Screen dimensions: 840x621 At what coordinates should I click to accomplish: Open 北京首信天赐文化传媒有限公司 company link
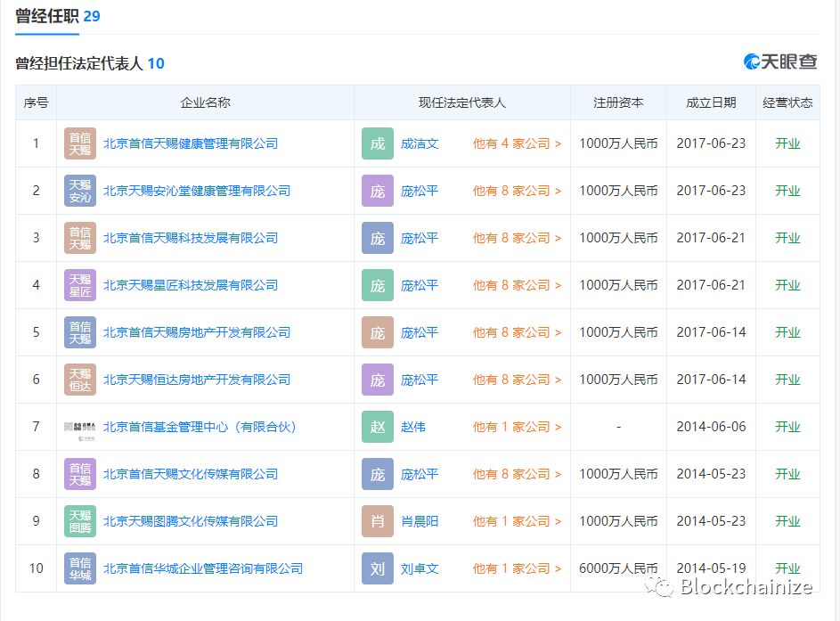click(x=191, y=474)
